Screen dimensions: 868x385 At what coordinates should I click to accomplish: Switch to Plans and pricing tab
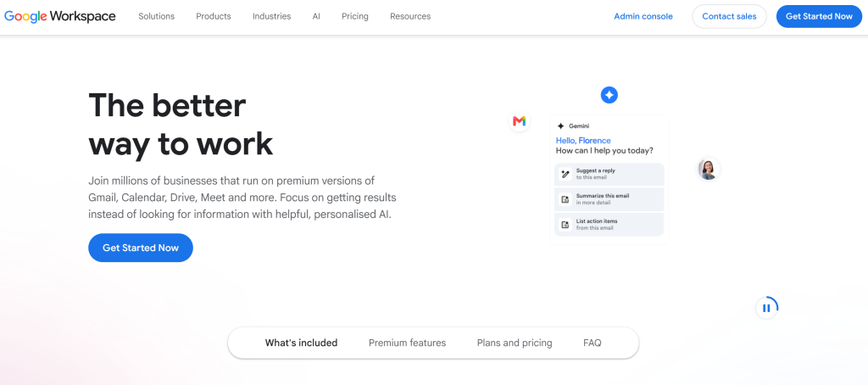(x=515, y=343)
